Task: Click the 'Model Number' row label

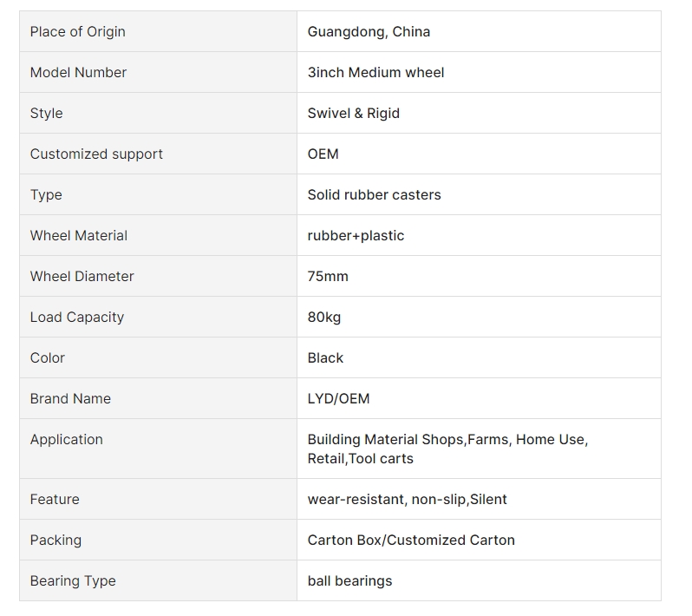Action: [78, 72]
